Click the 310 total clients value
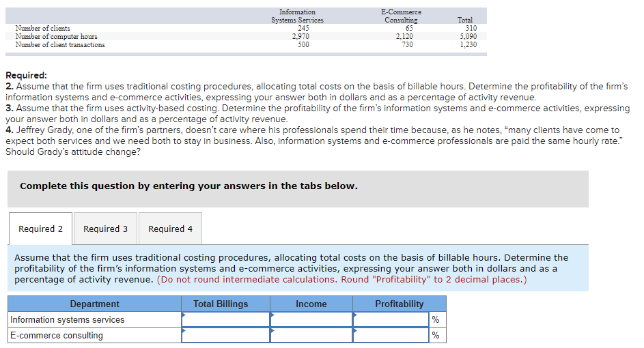The width and height of the screenshot is (644, 348). (x=471, y=28)
